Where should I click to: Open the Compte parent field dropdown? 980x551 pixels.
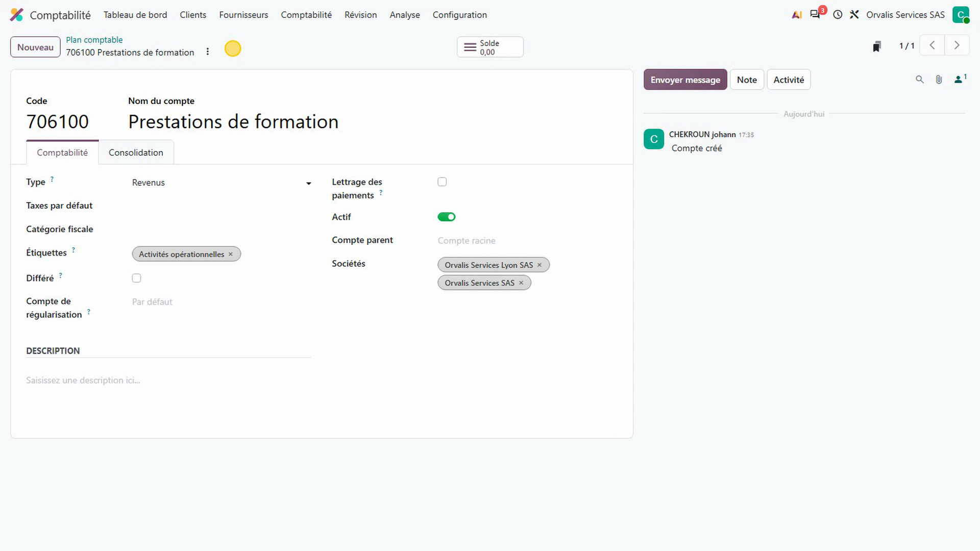pos(527,240)
